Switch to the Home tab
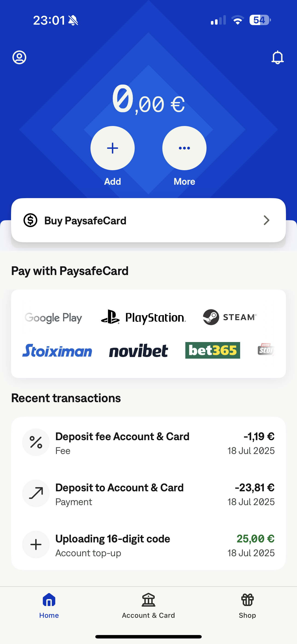297x644 pixels. (49, 606)
